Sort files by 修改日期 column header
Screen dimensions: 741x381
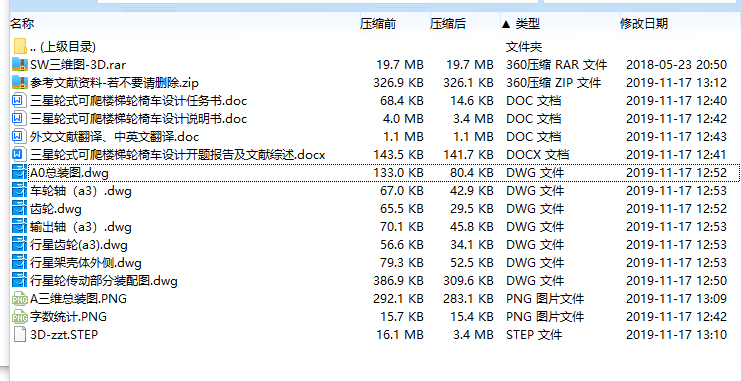(x=644, y=24)
